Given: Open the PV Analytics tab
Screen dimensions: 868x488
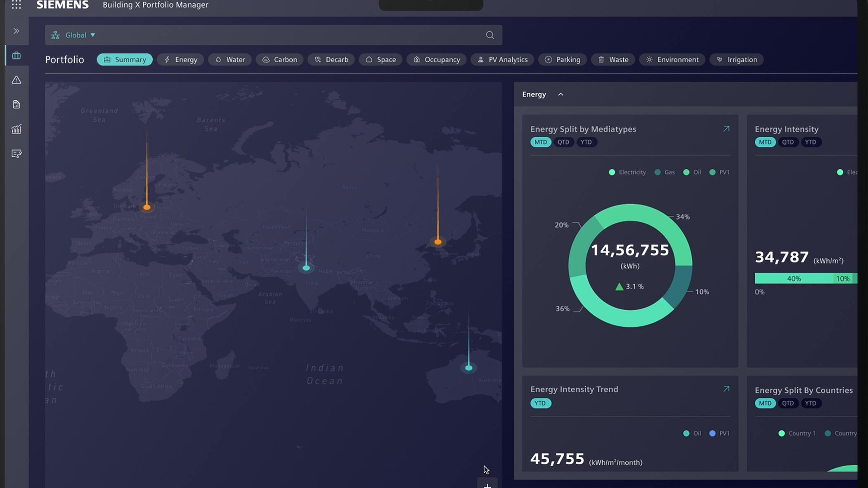Looking at the screenshot, I should [502, 59].
